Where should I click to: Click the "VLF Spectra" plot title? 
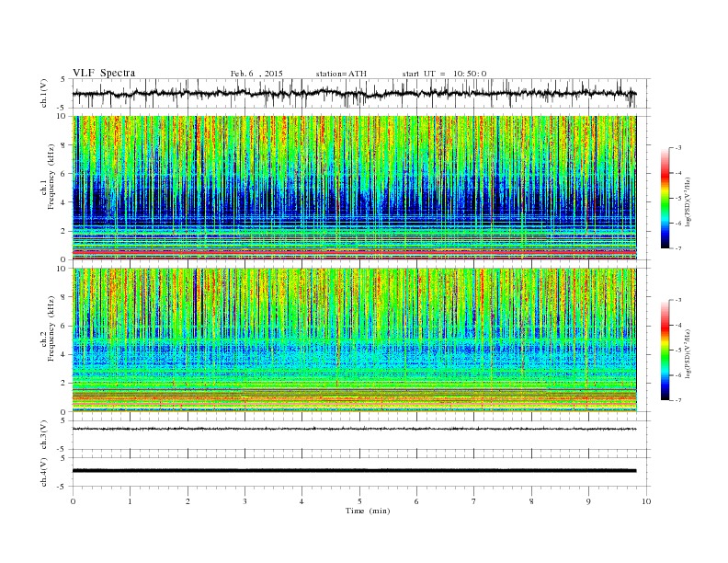pos(104,73)
